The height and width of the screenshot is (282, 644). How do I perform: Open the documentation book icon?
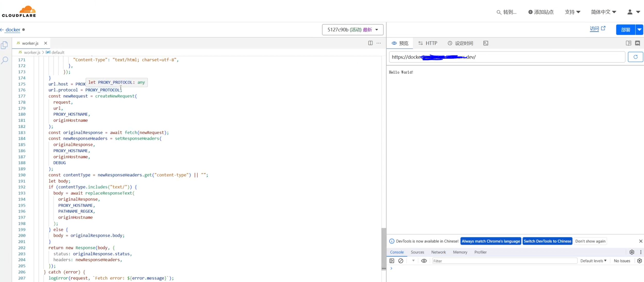click(628, 43)
